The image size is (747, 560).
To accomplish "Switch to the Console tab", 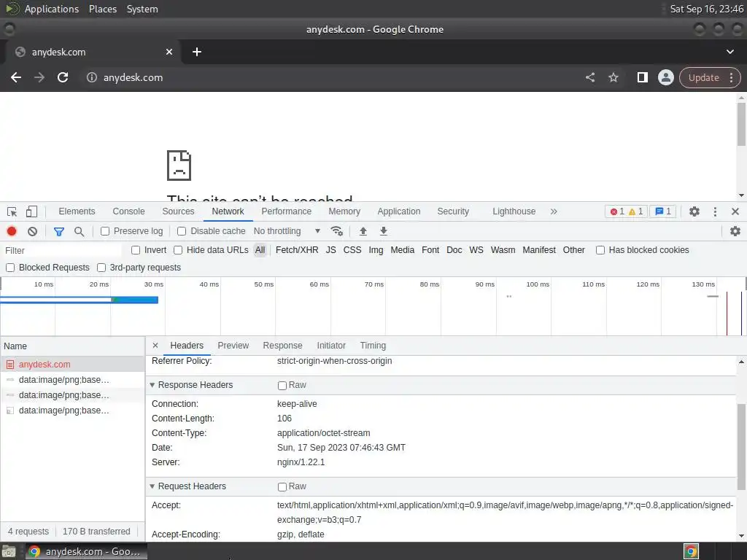I will pyautogui.click(x=128, y=211).
